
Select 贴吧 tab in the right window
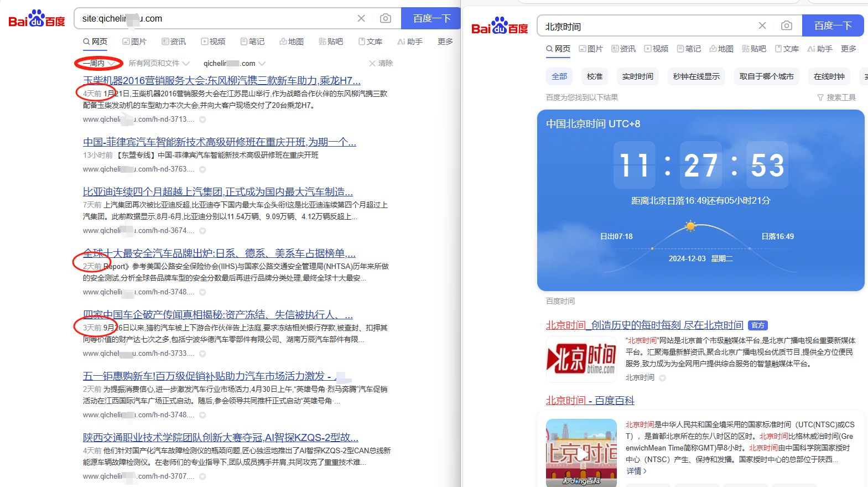click(754, 49)
